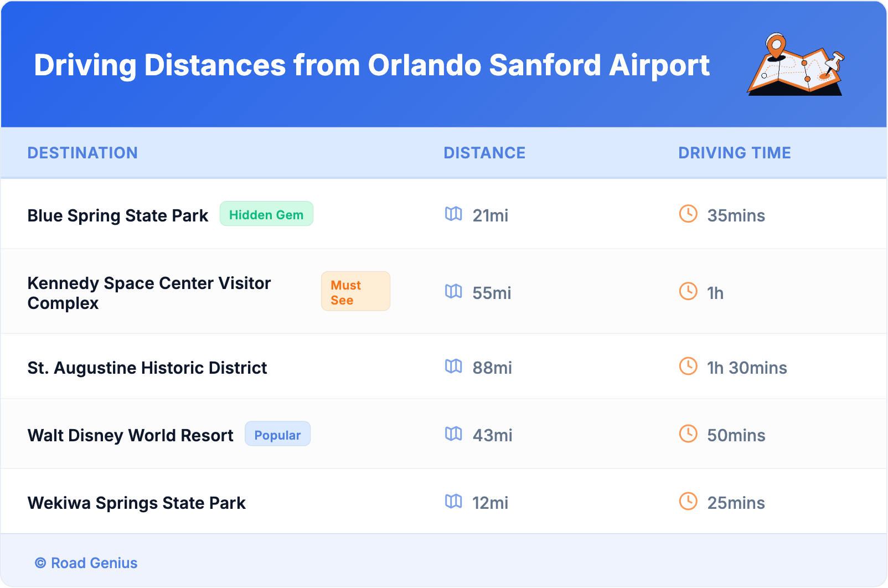888x588 pixels.
Task: Click the clock icon beside 25mins
Action: (688, 501)
